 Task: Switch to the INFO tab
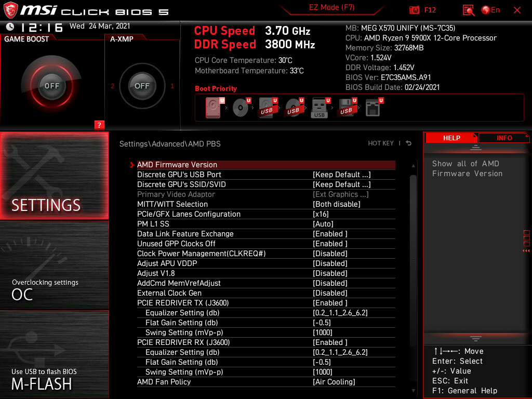[x=504, y=138]
